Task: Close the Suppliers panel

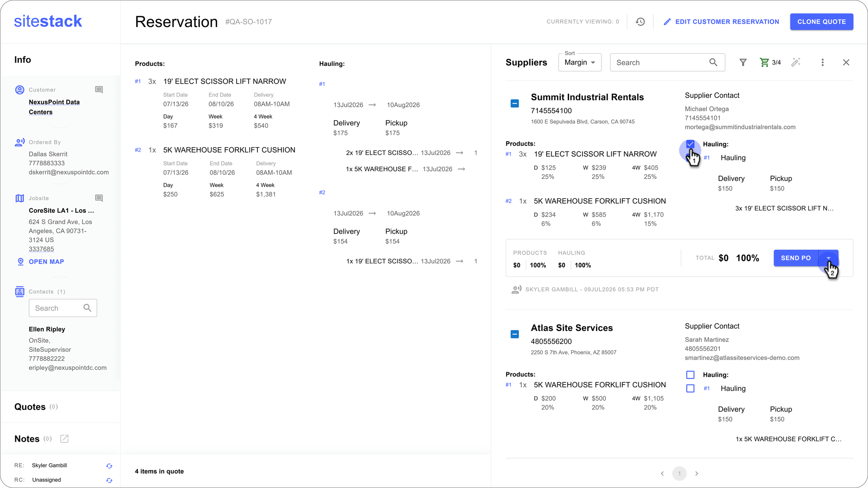Action: [846, 62]
